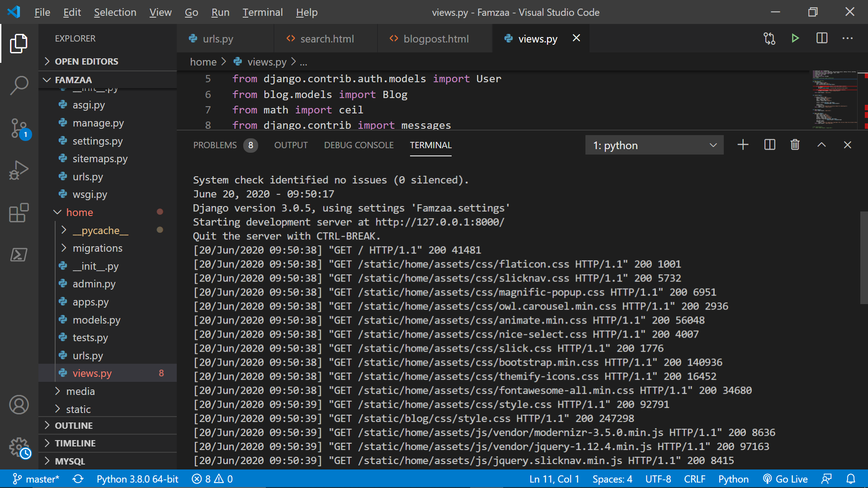
Task: Click the Python 3.8.0 64-bit interpreter selector
Action: coord(137,479)
